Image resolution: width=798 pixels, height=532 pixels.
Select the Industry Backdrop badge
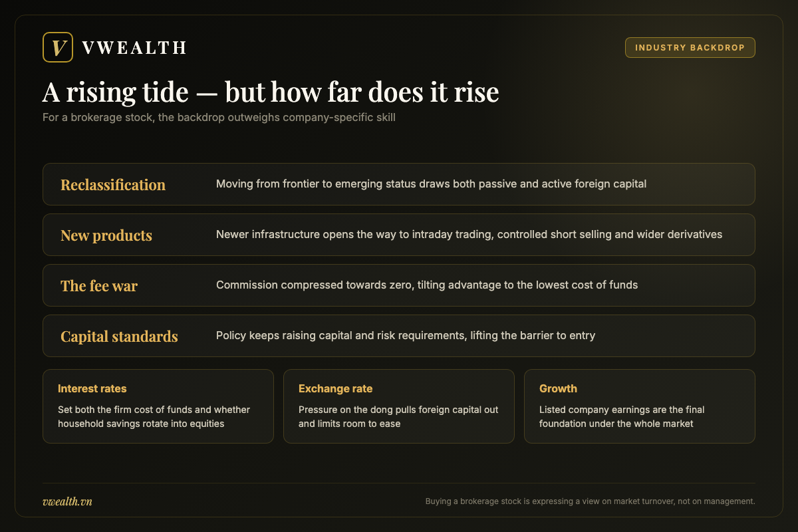[x=690, y=48]
